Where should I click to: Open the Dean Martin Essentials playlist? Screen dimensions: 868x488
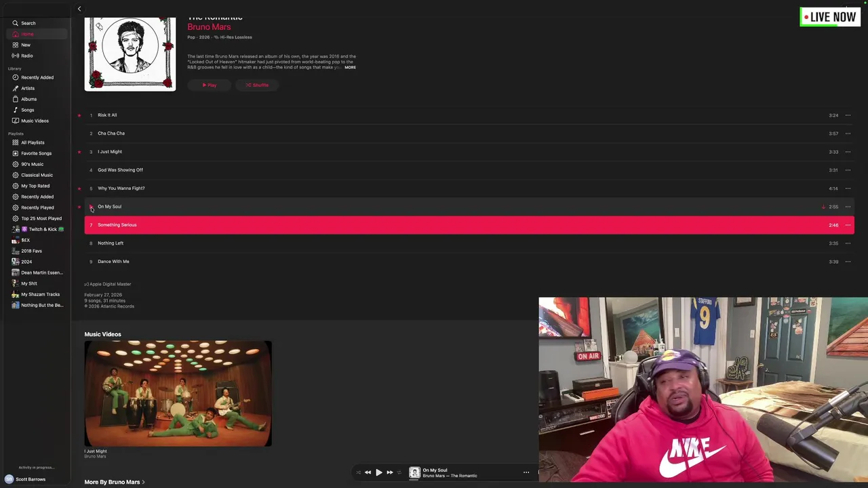[41, 272]
